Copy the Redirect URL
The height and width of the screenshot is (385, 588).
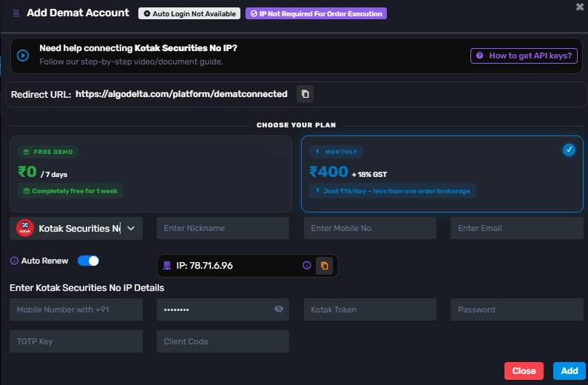[x=305, y=94]
